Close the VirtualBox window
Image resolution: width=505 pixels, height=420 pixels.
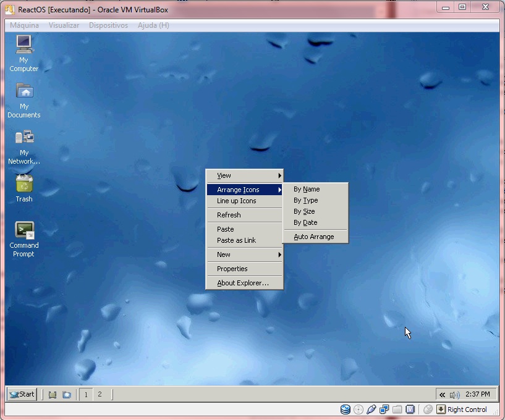[x=486, y=7]
